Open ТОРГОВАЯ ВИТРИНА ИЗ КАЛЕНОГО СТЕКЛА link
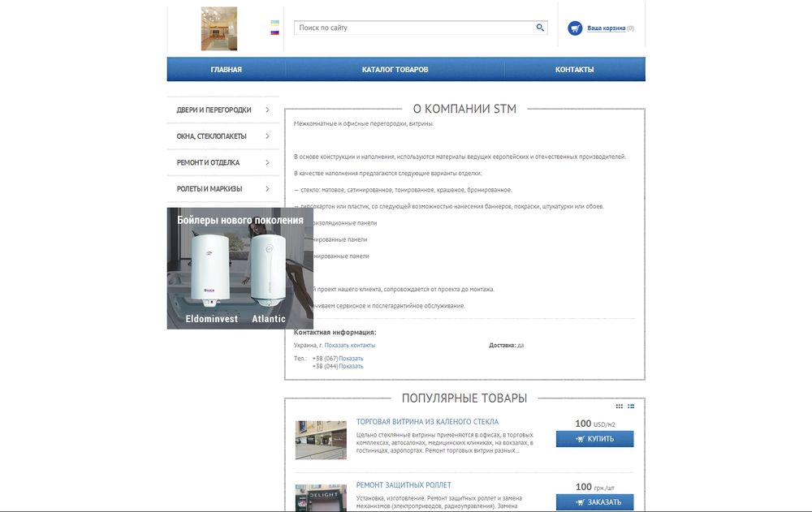812x512 pixels. click(x=427, y=422)
